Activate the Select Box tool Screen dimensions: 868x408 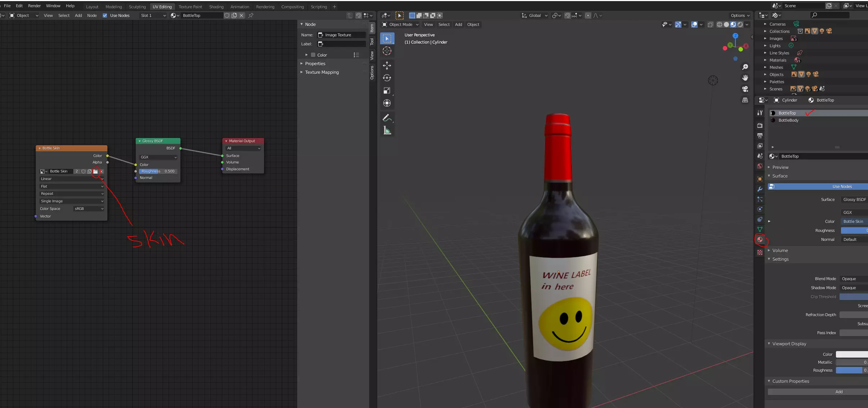click(387, 38)
